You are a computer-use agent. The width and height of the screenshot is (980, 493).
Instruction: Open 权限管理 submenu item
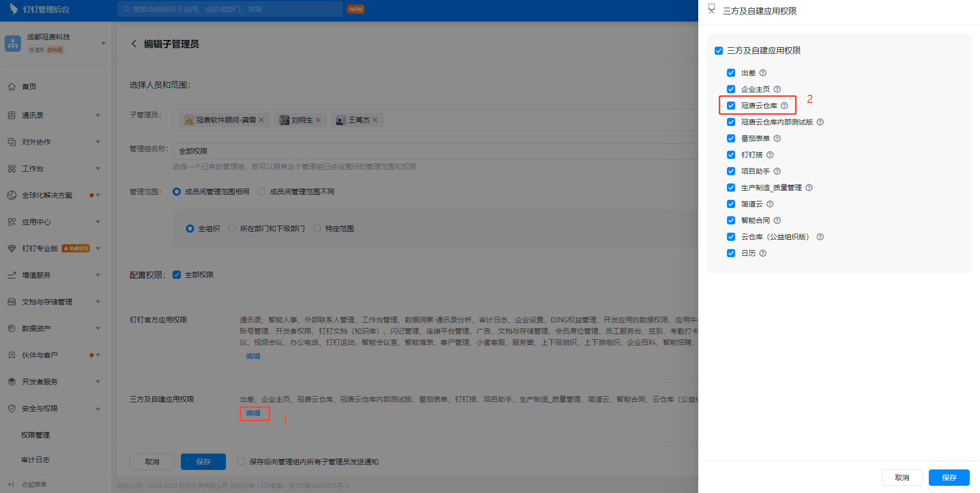pyautogui.click(x=35, y=435)
